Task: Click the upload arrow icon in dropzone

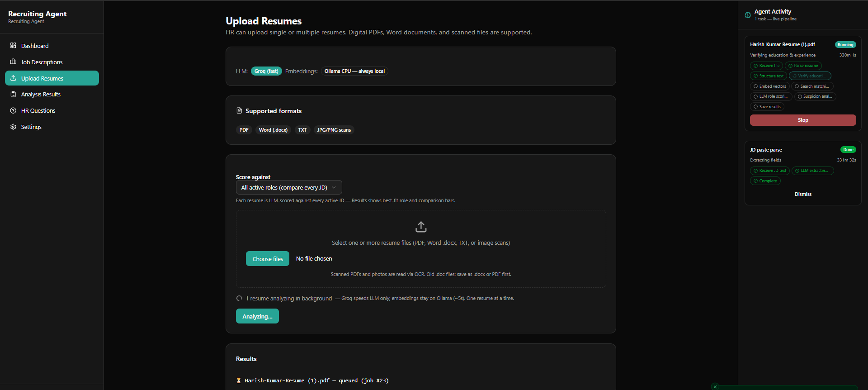Action: click(x=421, y=227)
